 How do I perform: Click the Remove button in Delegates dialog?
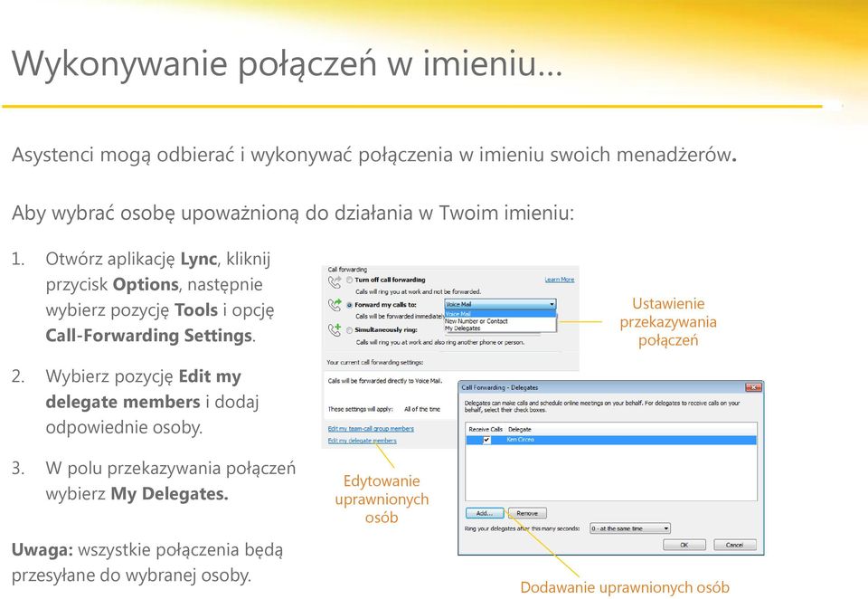[x=527, y=513]
